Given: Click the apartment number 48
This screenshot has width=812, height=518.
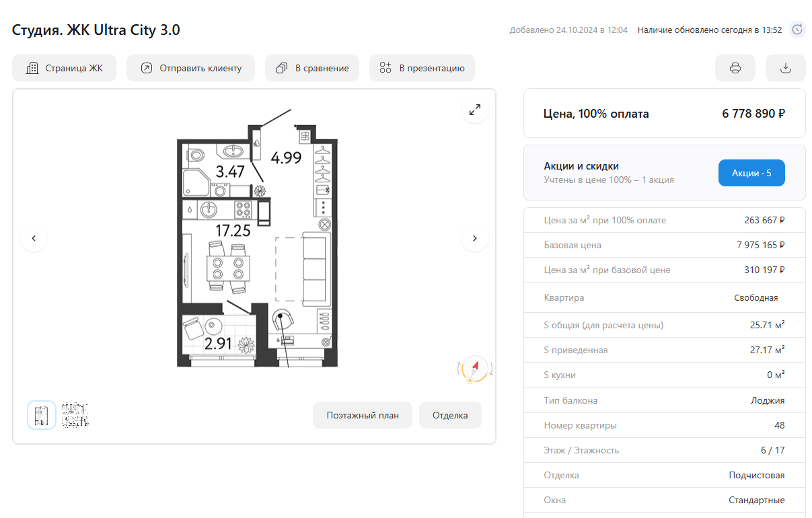Looking at the screenshot, I should tap(780, 425).
